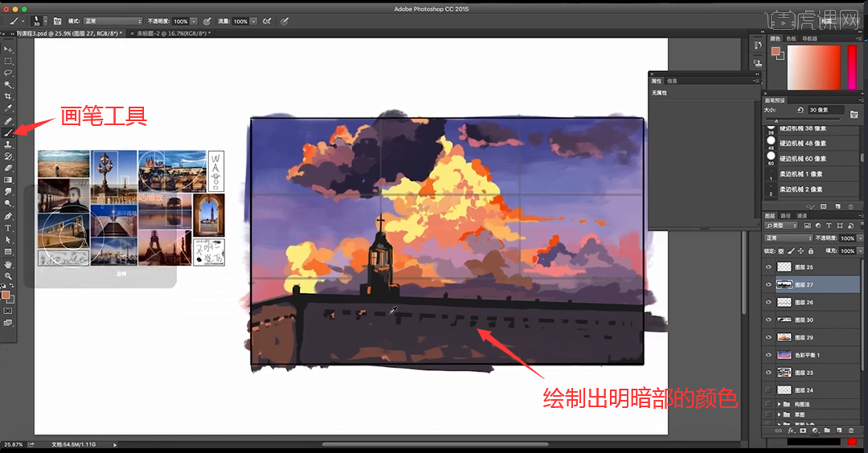Click the foreground color swatch in toolbox
Viewport: 868px width, 453px height.
[x=5, y=295]
